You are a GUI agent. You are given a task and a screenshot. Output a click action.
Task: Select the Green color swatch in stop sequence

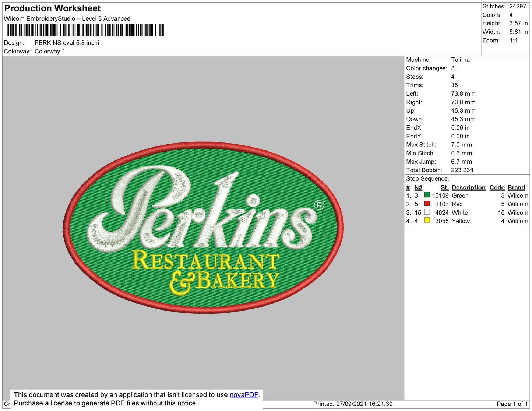coord(427,195)
